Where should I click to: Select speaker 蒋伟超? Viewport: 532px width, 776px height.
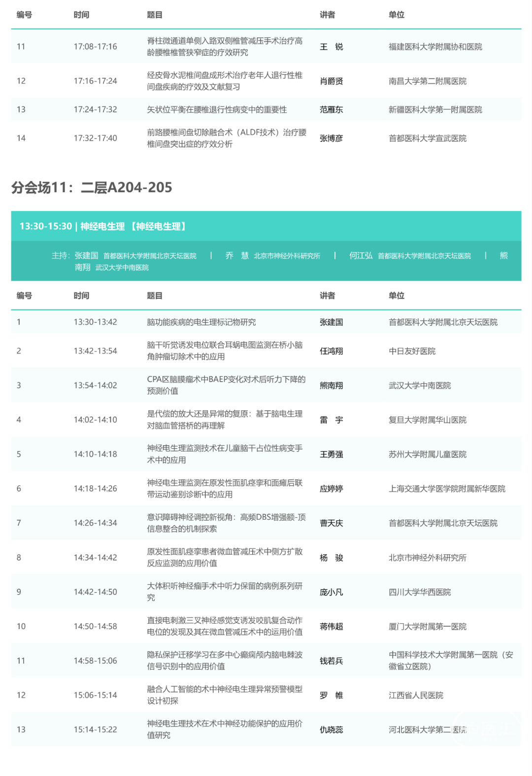tap(331, 626)
